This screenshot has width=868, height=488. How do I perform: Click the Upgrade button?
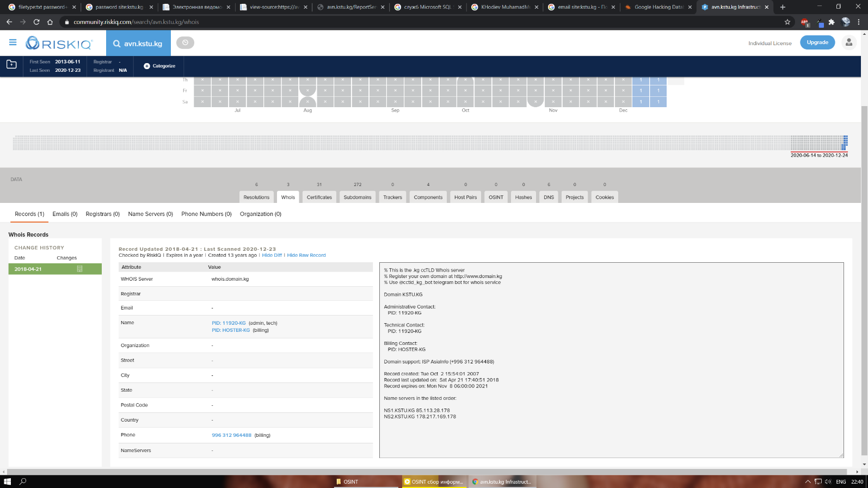click(x=817, y=42)
